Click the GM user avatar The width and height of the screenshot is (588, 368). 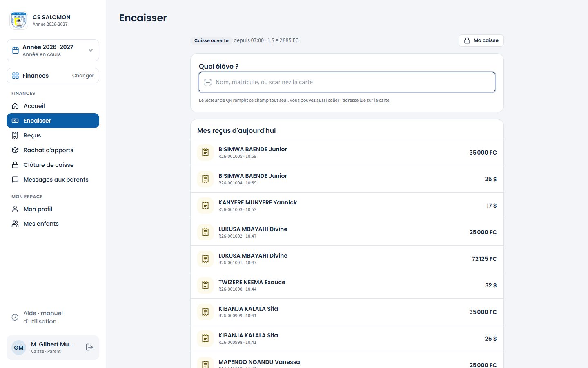(x=19, y=348)
